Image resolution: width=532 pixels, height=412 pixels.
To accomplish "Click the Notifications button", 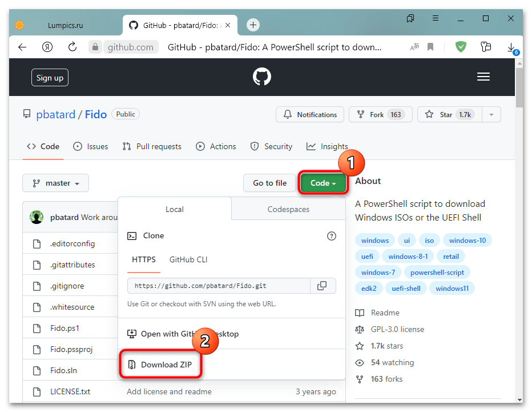I will click(310, 114).
